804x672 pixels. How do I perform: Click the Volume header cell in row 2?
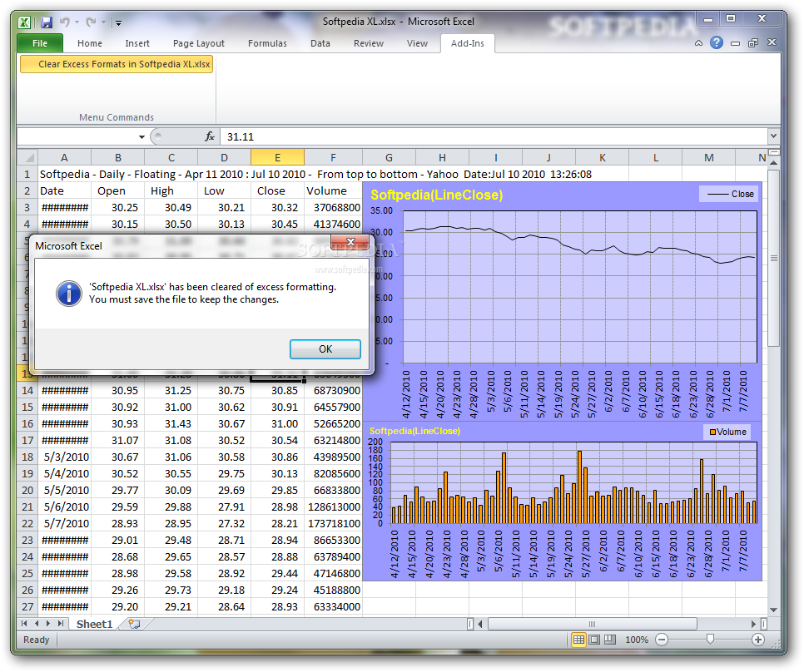click(x=333, y=191)
